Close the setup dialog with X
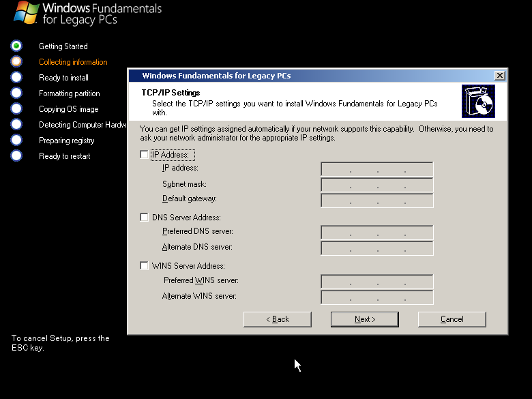The image size is (532, 399). pyautogui.click(x=500, y=76)
